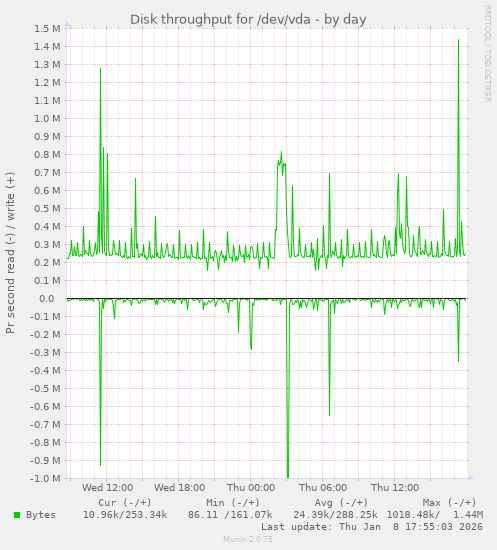Click the 'Min (-/+)' column header
Screen dimensions: 497x550
click(x=233, y=503)
